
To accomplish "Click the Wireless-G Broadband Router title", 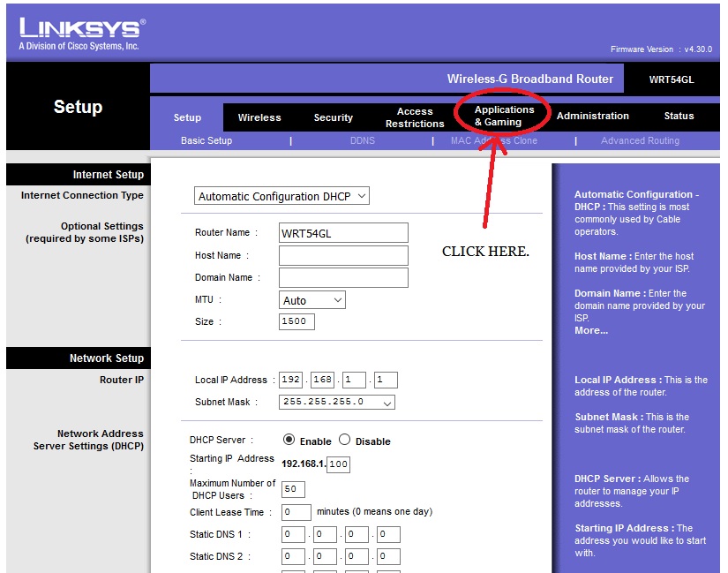I will click(x=530, y=79).
